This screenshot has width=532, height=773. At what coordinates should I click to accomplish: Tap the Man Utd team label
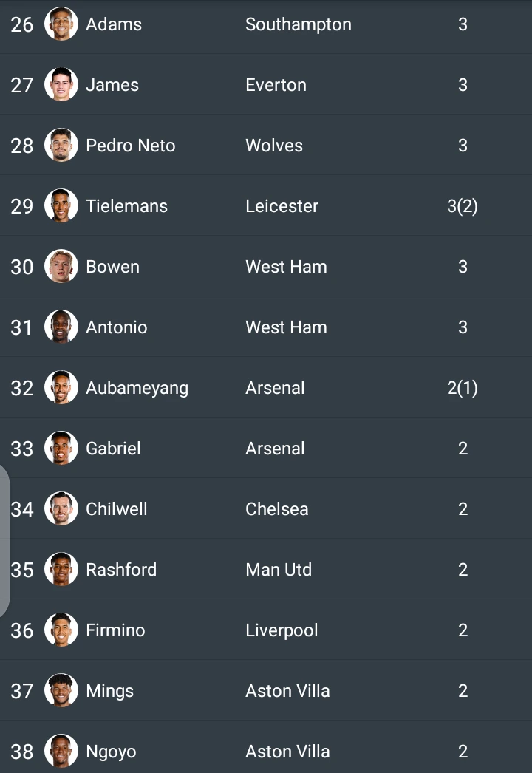(279, 569)
